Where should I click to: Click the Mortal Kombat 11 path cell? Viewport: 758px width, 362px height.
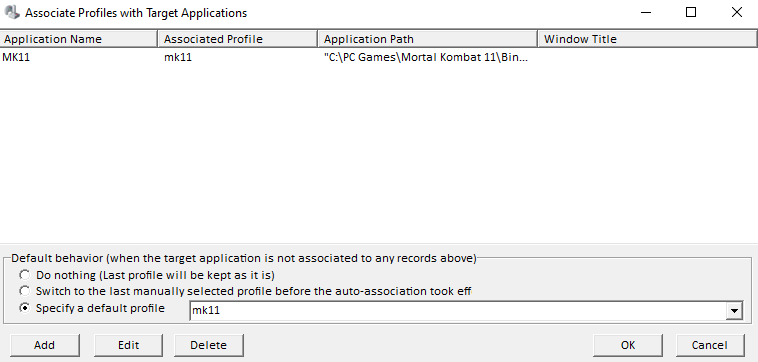tap(426, 58)
